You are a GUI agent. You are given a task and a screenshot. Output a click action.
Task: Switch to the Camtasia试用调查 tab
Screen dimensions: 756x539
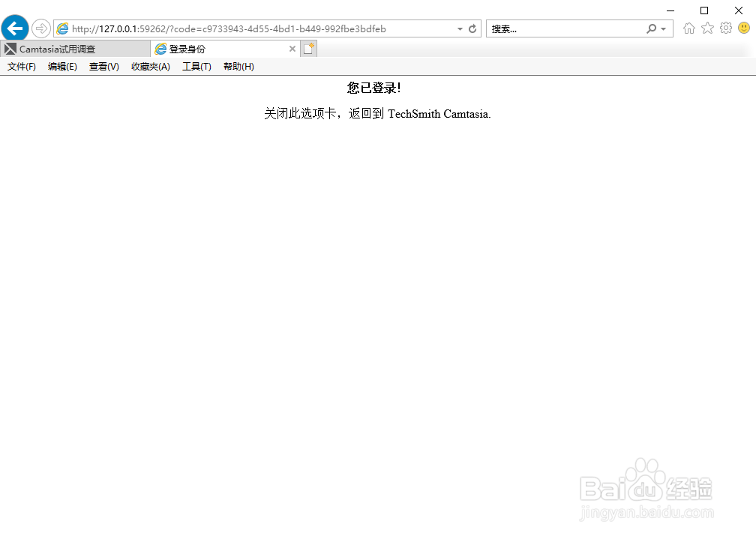click(x=75, y=49)
